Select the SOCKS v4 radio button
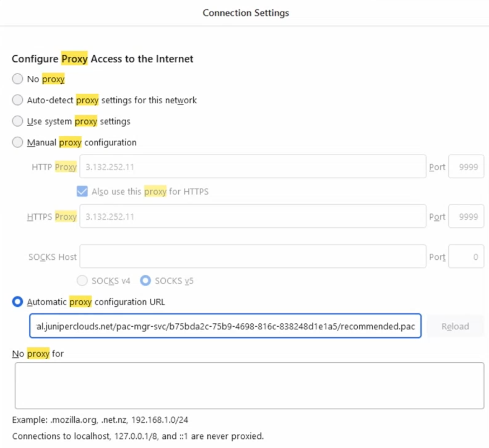The height and width of the screenshot is (448, 489). coord(82,281)
